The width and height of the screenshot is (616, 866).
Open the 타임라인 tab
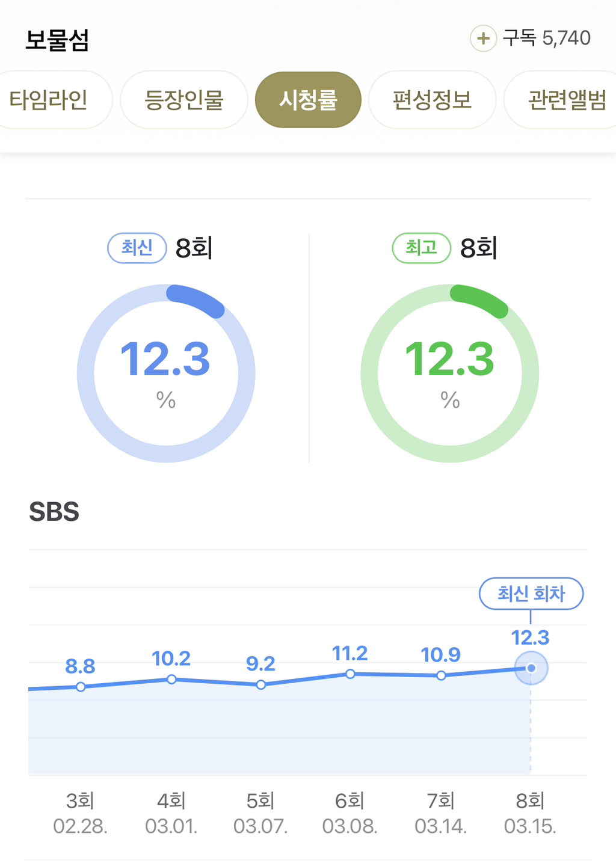click(49, 100)
